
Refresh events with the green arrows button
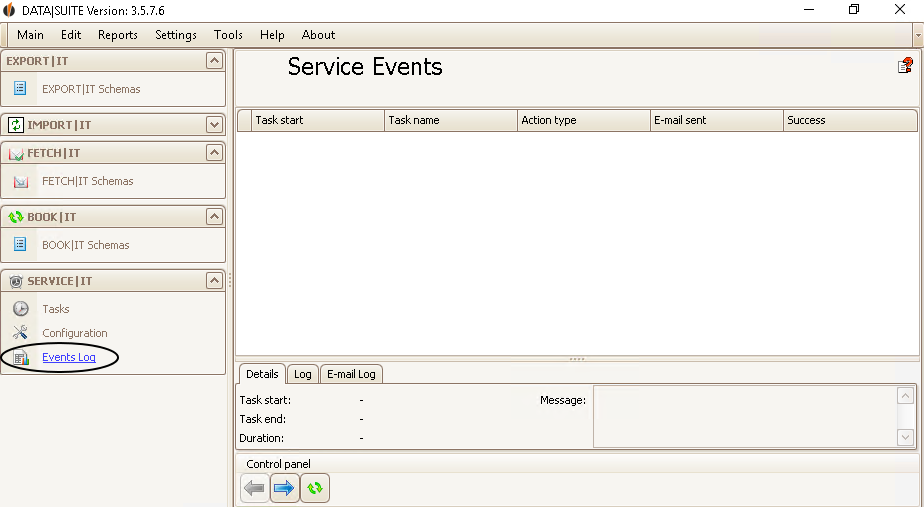pyautogui.click(x=315, y=488)
